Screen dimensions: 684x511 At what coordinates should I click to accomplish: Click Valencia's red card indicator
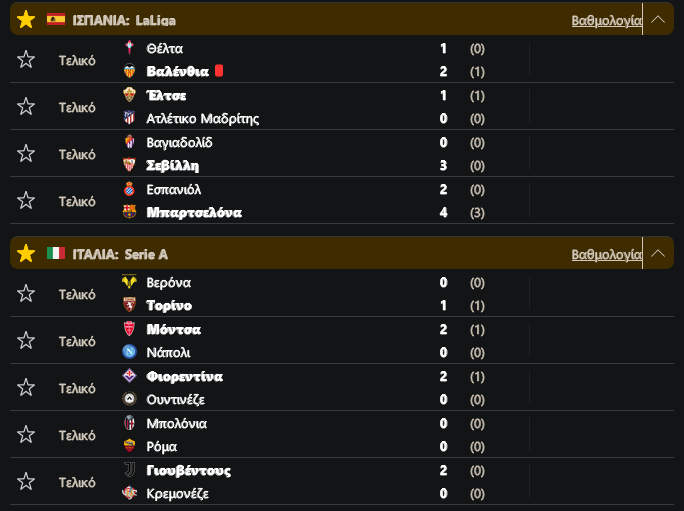tap(219, 70)
